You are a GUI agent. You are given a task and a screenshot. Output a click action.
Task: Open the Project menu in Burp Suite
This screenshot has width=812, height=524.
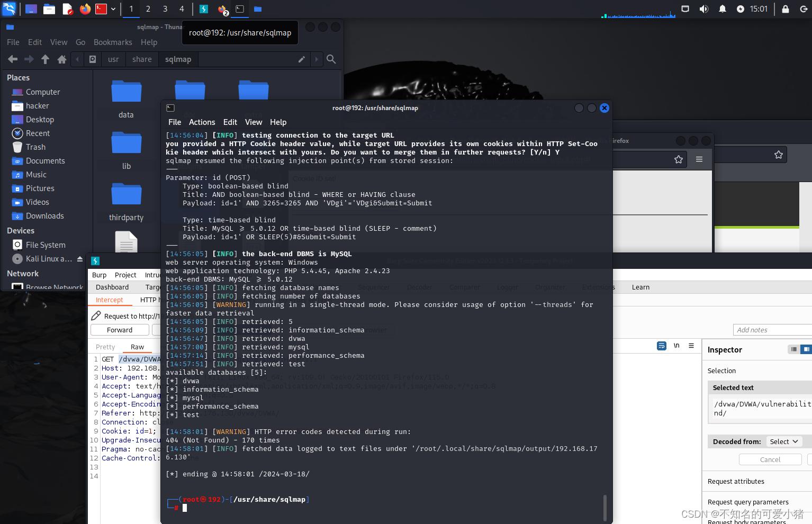(125, 275)
